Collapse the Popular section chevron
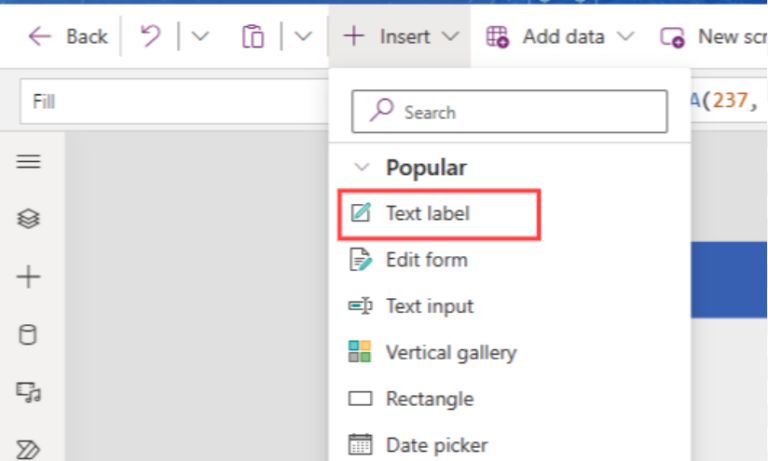This screenshot has height=461, width=768. coord(362,168)
